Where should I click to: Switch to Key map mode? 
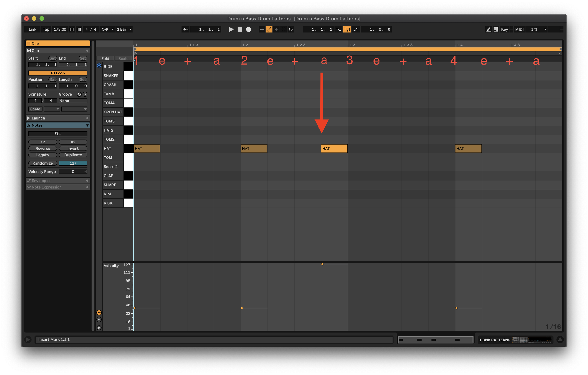coord(504,29)
